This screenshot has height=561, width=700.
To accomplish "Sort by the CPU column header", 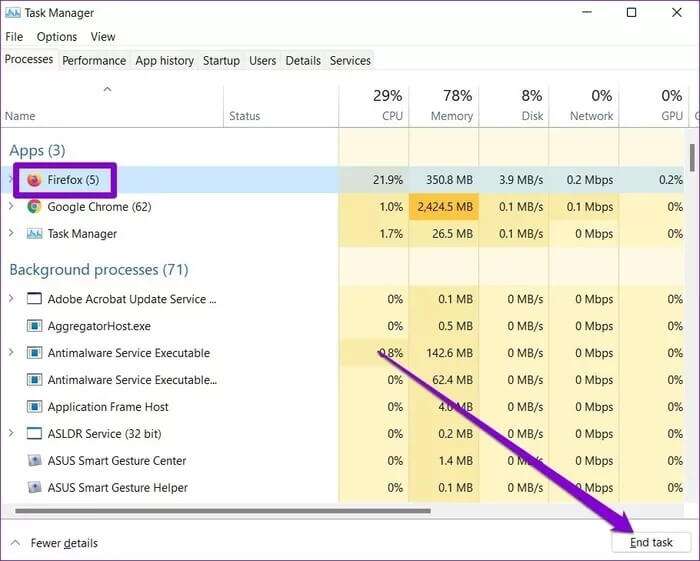I will tap(374, 106).
